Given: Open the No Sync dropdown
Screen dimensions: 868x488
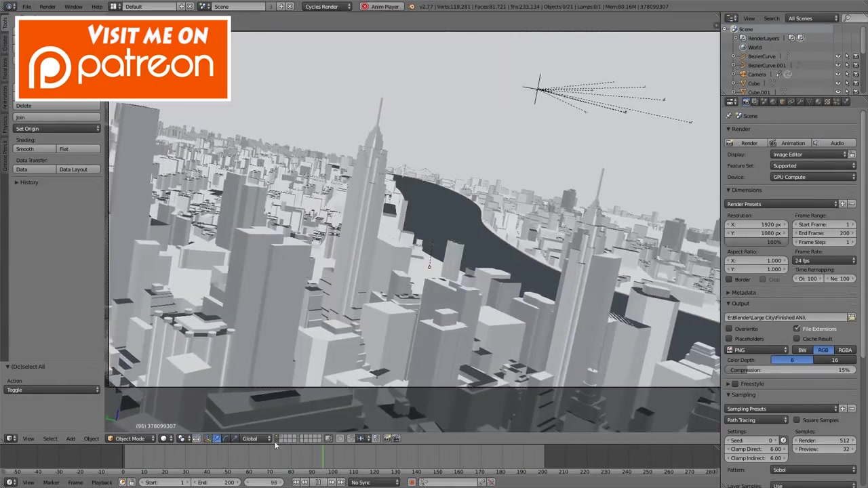Looking at the screenshot, I should tap(375, 483).
